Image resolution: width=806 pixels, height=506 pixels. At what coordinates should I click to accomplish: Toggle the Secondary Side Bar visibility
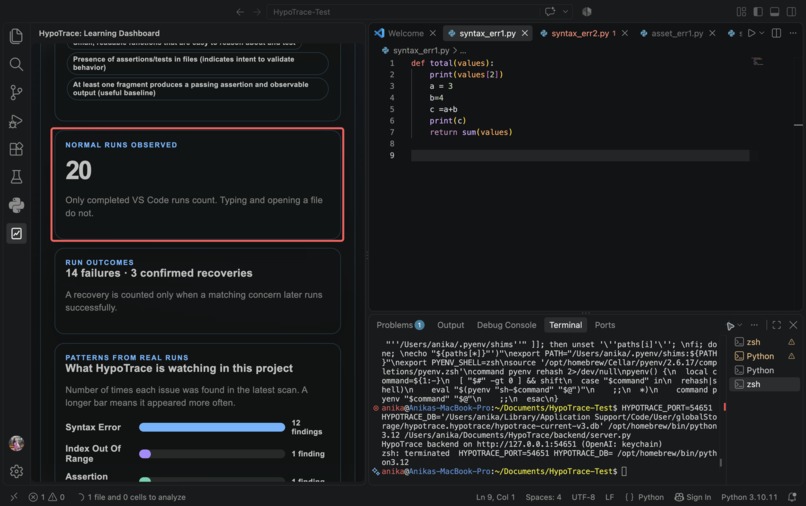tap(791, 11)
